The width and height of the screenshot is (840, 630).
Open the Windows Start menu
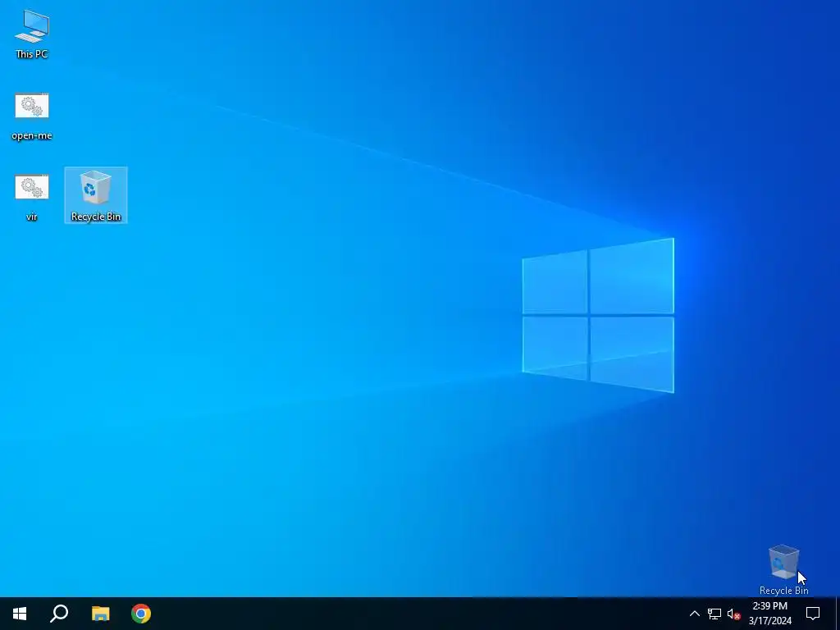(20, 614)
